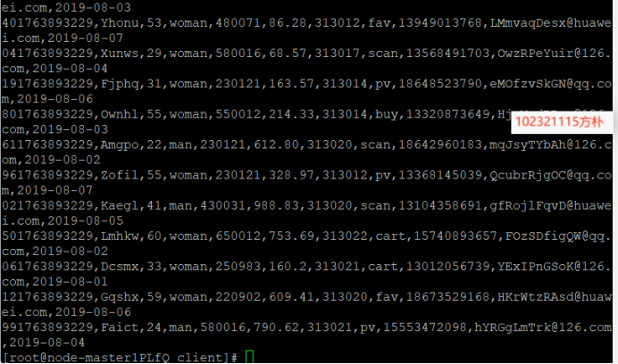618x364 pixels.
Task: Click the code 313017 in the Xunws row
Action: point(337,54)
